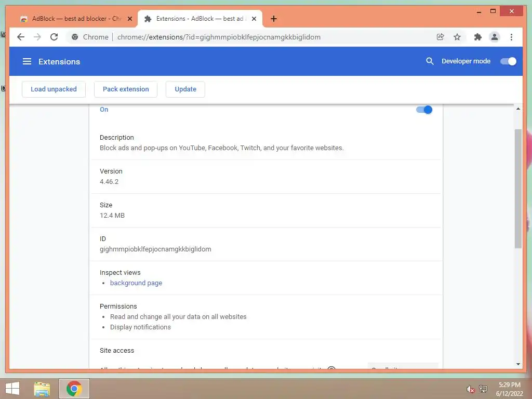Open network status tray icon

pyautogui.click(x=483, y=389)
